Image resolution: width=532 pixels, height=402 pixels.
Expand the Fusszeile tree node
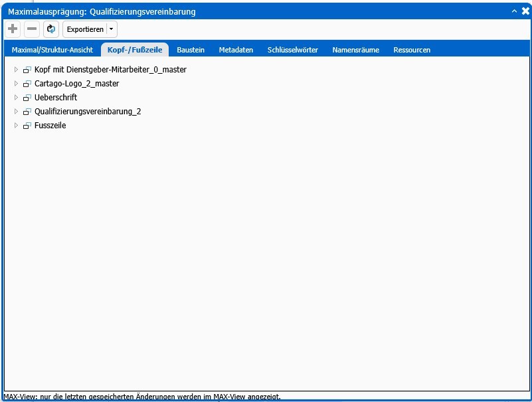coord(17,126)
